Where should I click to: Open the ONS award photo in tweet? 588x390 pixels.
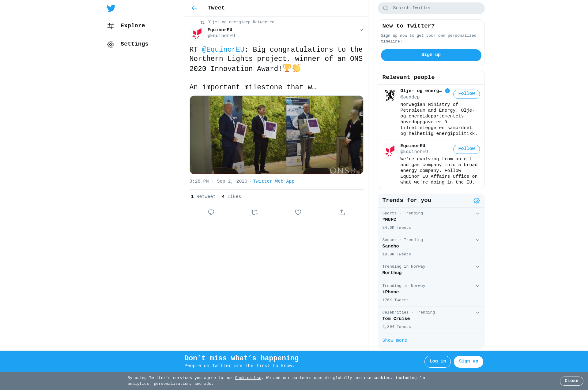coord(276,135)
